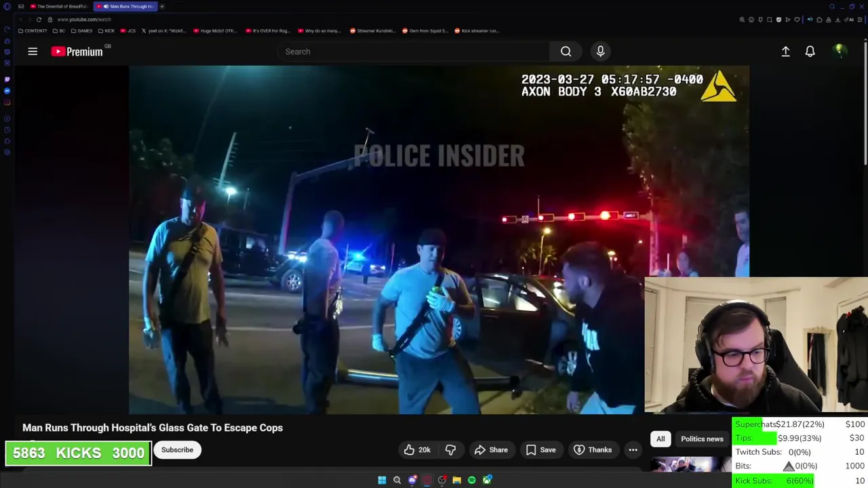
Task: Click the browser heart bookmark icon
Action: 797,20
